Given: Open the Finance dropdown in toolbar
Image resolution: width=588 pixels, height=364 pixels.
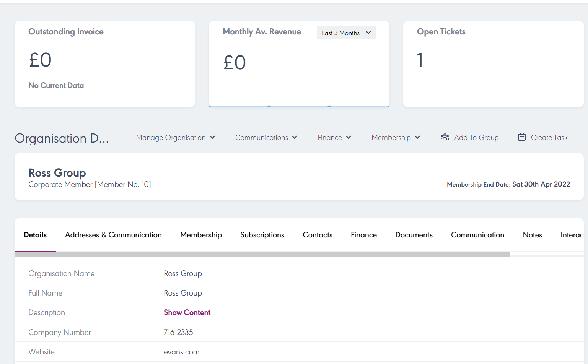Looking at the screenshot, I should (334, 138).
